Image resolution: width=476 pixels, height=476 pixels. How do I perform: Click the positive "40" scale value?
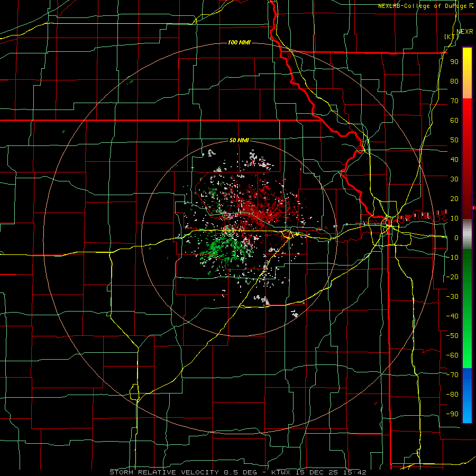coord(454,160)
